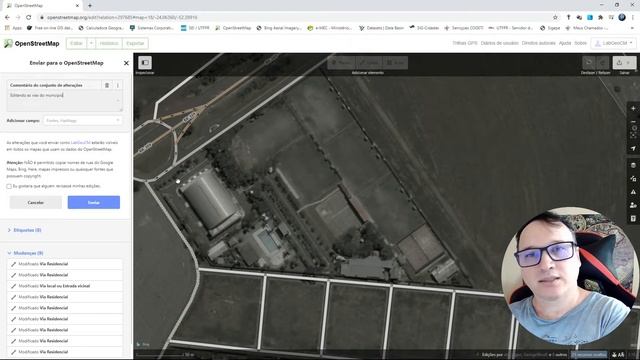Collapse the Mudanças (9) section
This screenshot has height=360, width=640.
25,253
